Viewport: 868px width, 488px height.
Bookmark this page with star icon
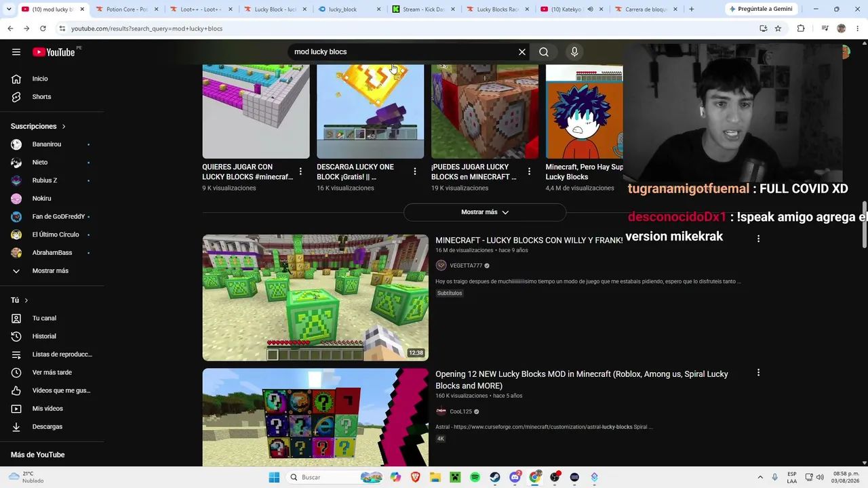coord(778,28)
